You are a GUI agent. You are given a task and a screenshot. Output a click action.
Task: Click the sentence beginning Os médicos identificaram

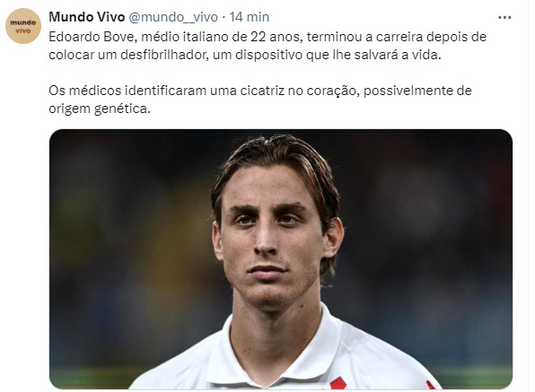(x=260, y=100)
